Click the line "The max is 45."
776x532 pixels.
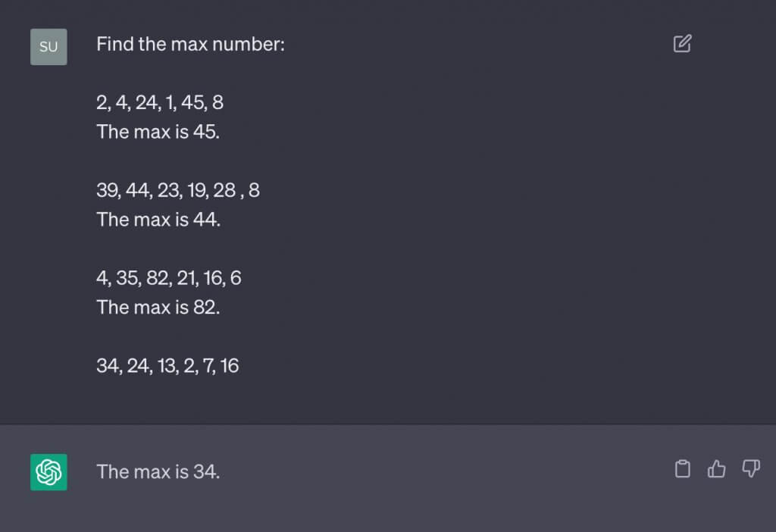[x=158, y=132]
